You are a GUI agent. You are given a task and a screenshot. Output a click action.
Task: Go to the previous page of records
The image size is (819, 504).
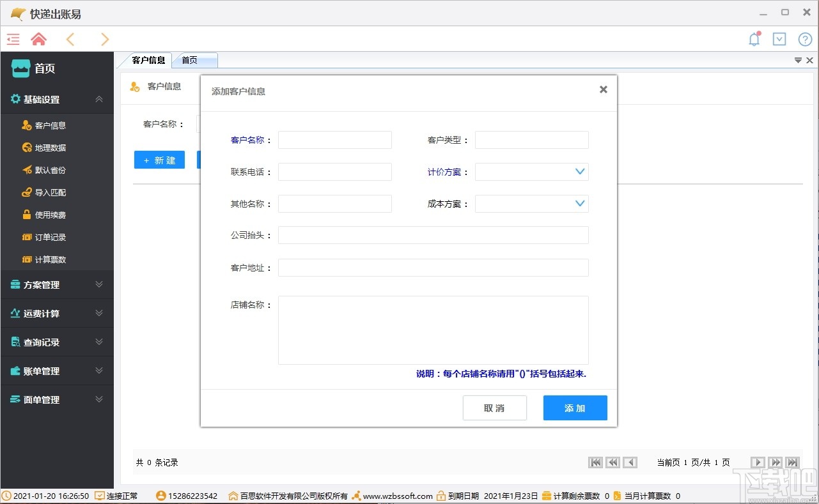630,462
